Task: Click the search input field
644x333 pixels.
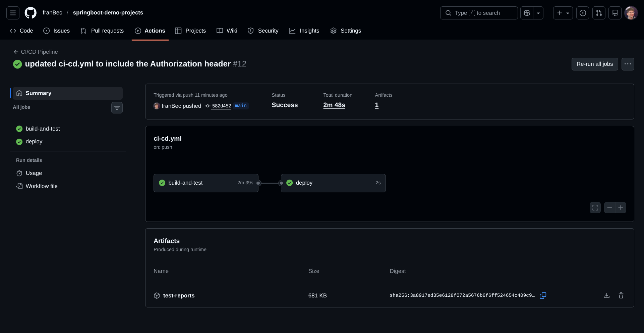Action: pyautogui.click(x=479, y=13)
